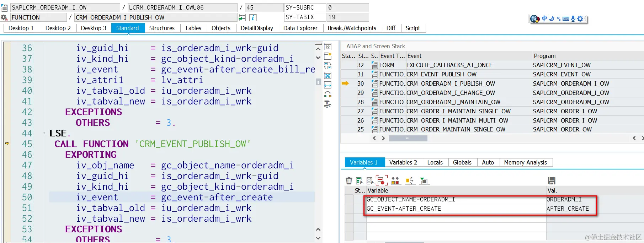Click the swap tools icon beside editor
This screenshot has height=243, width=644.
(328, 66)
